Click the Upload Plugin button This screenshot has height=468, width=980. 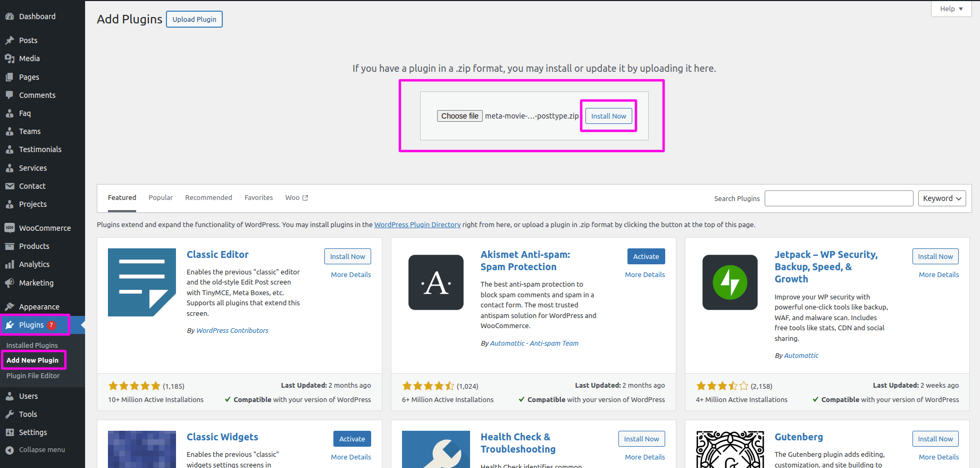194,19
